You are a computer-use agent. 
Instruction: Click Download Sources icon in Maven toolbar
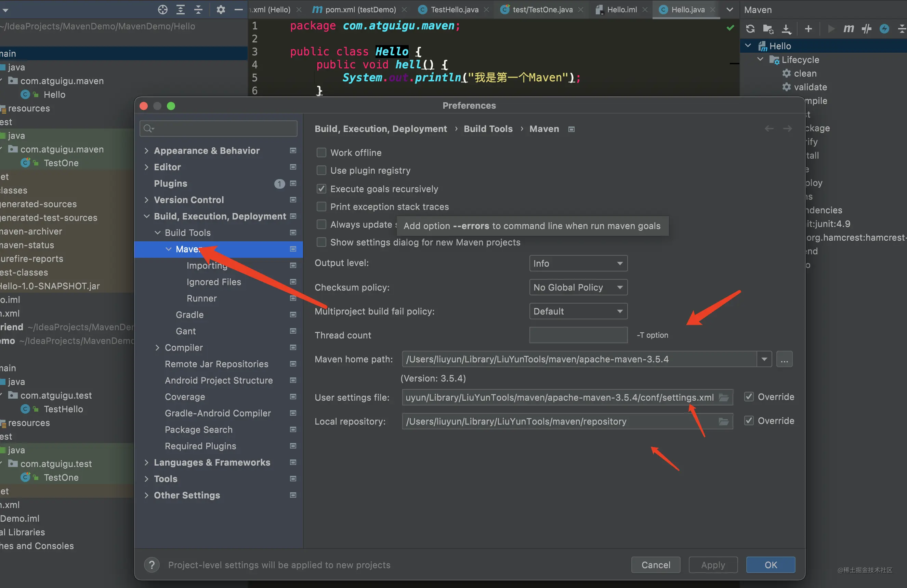[786, 29]
